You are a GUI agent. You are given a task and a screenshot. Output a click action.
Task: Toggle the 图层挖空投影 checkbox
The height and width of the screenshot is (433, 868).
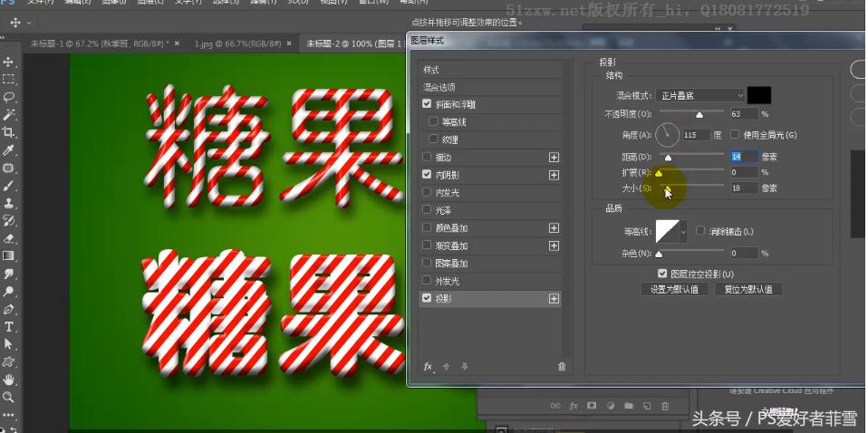[x=662, y=274]
